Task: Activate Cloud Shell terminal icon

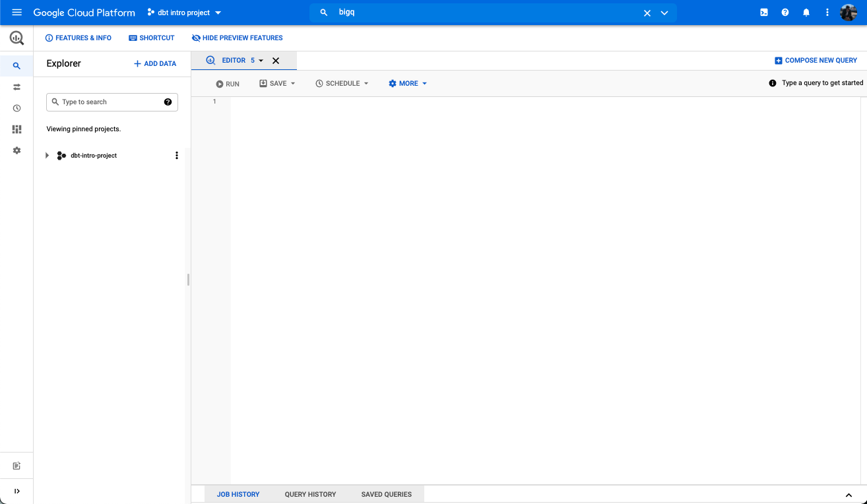Action: pyautogui.click(x=763, y=13)
